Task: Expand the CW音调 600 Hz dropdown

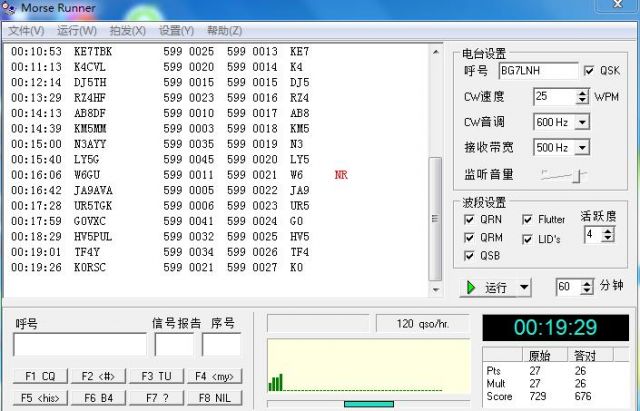Action: click(582, 122)
